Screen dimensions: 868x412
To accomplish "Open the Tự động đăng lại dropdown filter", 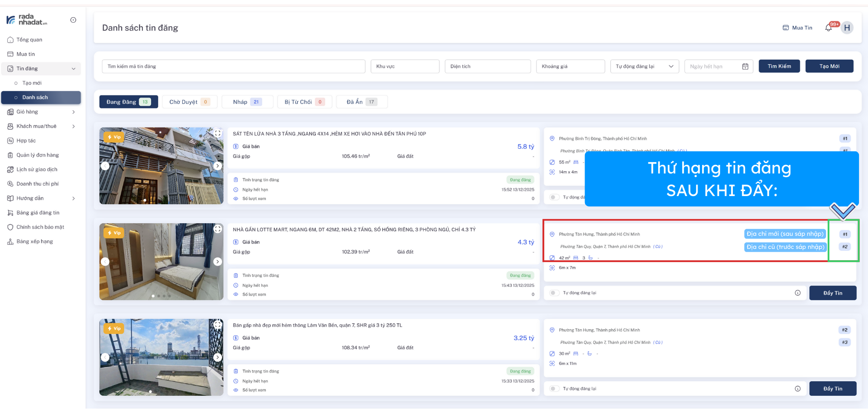I will click(x=644, y=66).
